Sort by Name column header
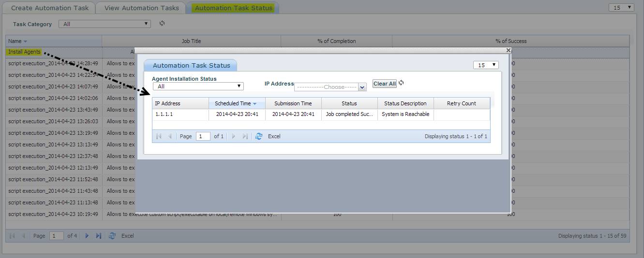 54,41
